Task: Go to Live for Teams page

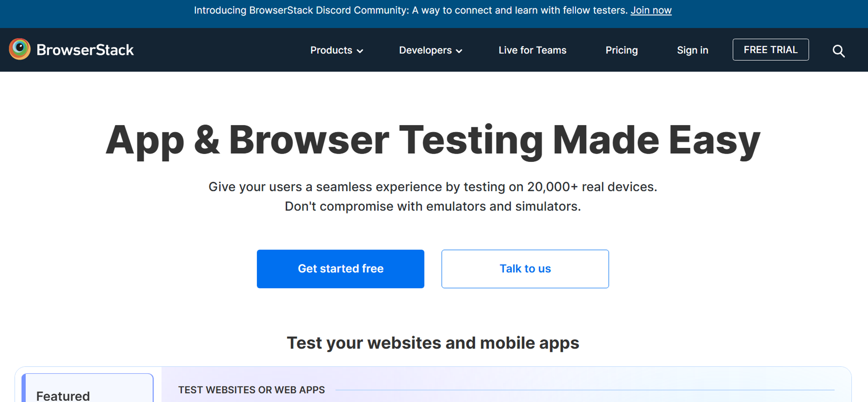Action: pos(532,50)
